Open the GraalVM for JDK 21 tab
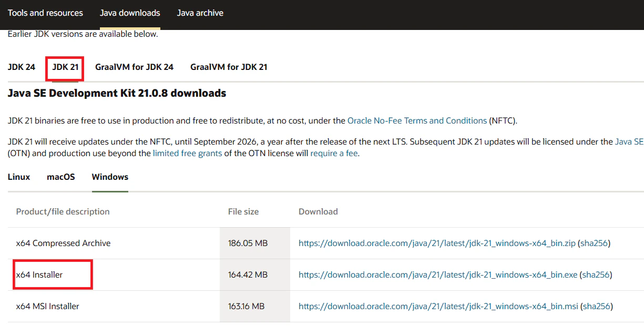Viewport: 644px width, 326px height. [x=229, y=67]
